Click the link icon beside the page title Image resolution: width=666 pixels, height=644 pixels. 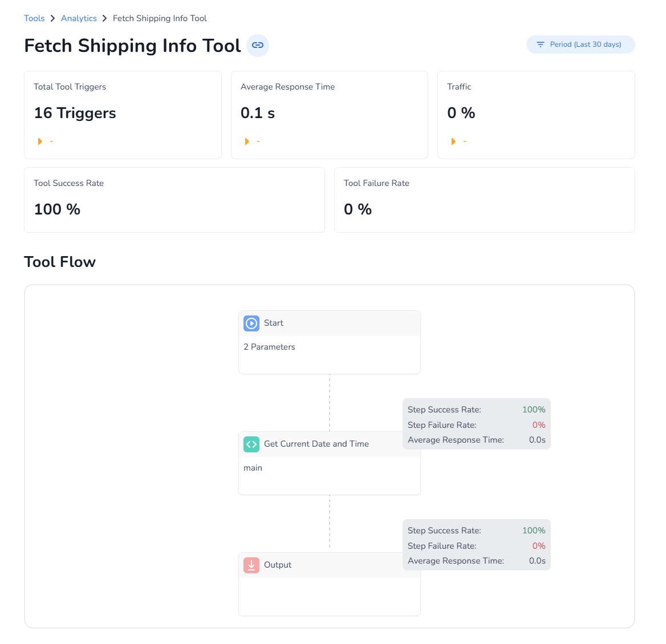[258, 45]
